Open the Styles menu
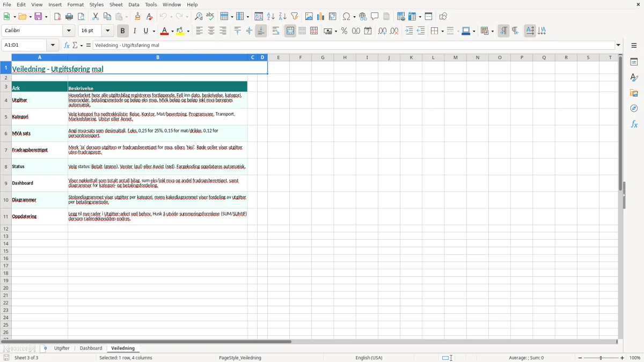 point(97,4)
